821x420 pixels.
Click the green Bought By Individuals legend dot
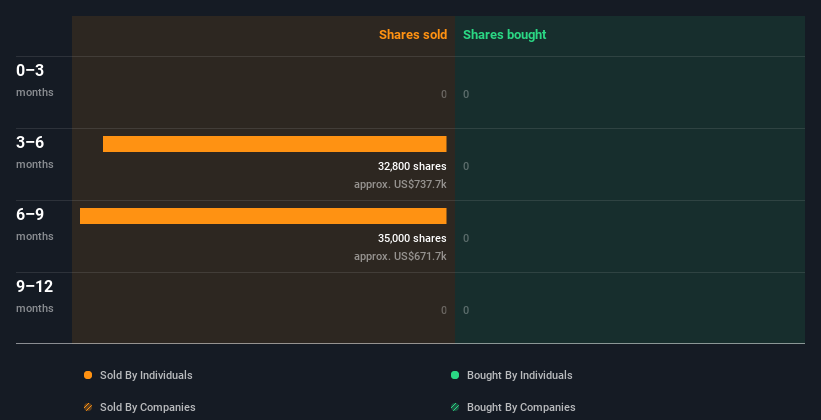pyautogui.click(x=455, y=375)
